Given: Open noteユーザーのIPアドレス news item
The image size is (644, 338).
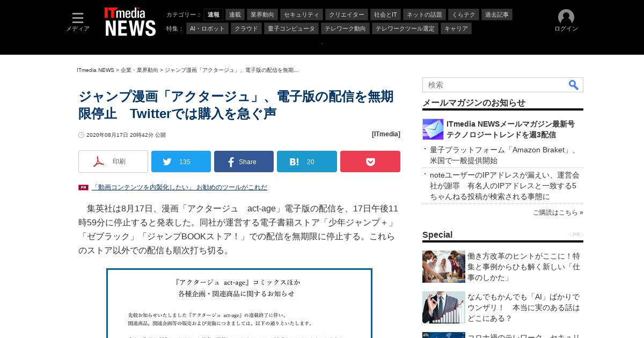Looking at the screenshot, I should (504, 186).
